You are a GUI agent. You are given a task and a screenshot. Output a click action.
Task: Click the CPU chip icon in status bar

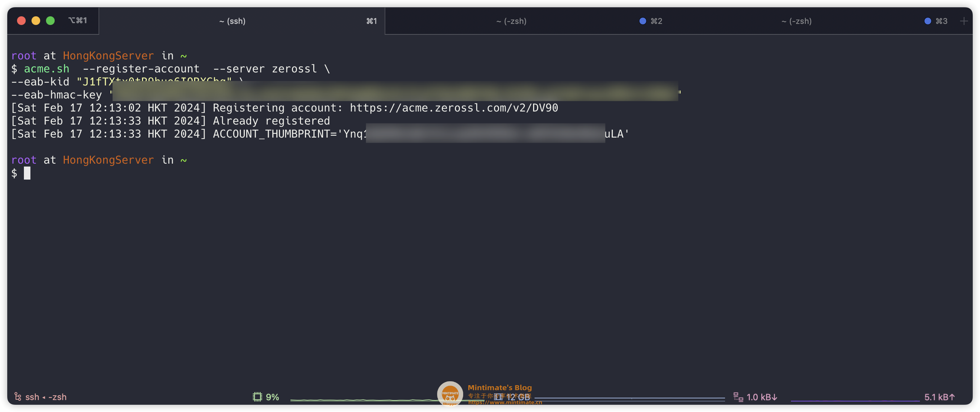pos(257,397)
